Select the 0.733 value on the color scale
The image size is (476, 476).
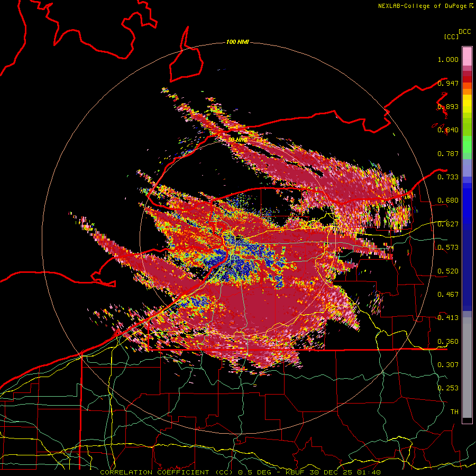pyautogui.click(x=448, y=177)
